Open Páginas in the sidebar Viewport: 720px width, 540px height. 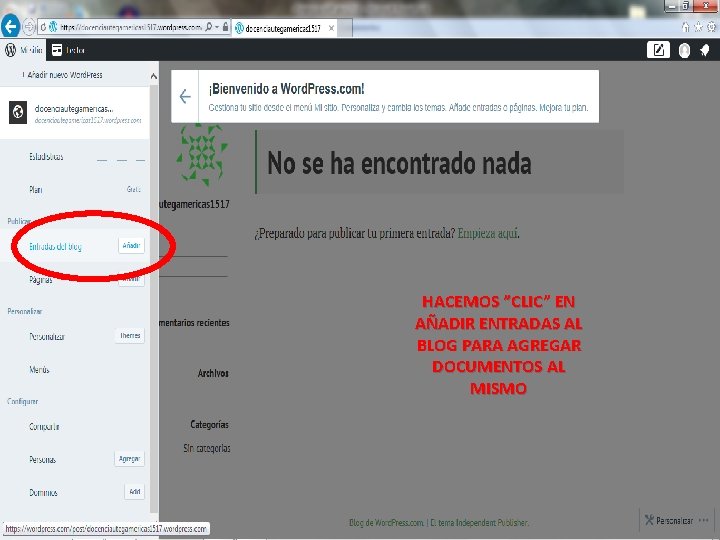tap(40, 280)
